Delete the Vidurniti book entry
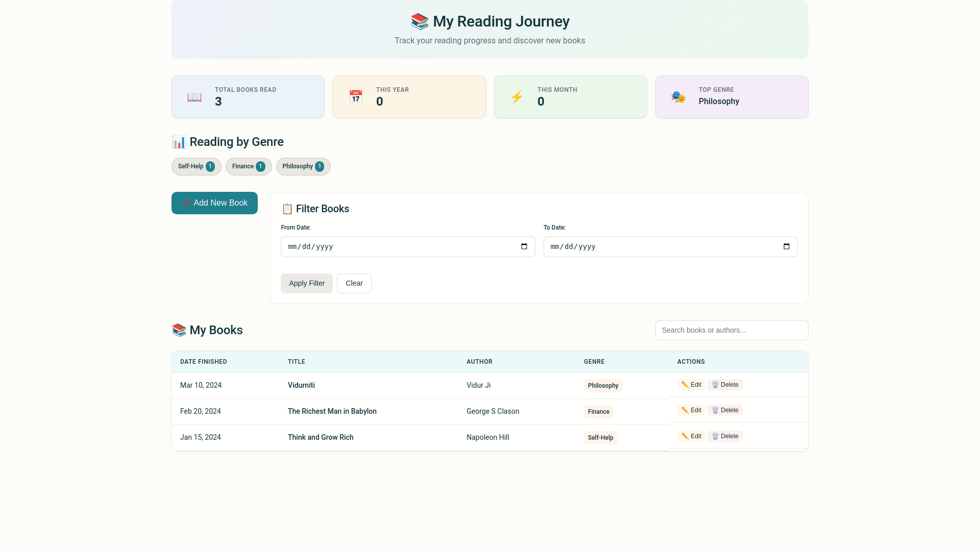This screenshot has height=551, width=980. (x=725, y=385)
